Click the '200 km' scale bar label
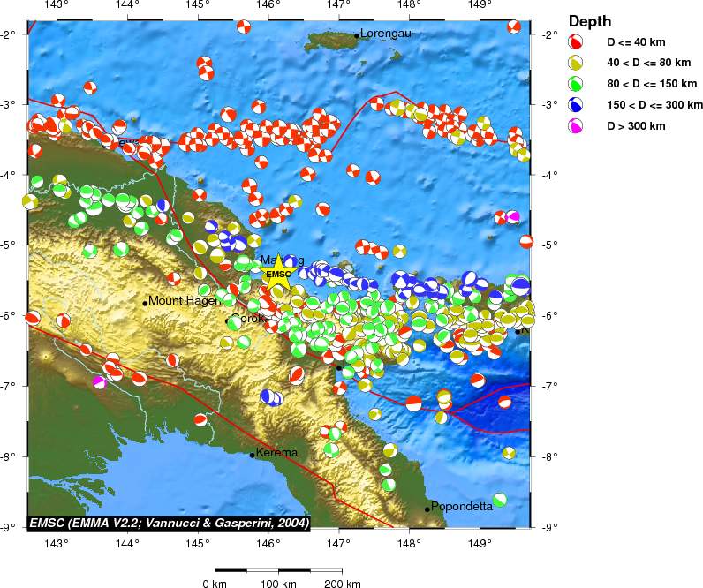This screenshot has width=703, height=588. pos(343,584)
